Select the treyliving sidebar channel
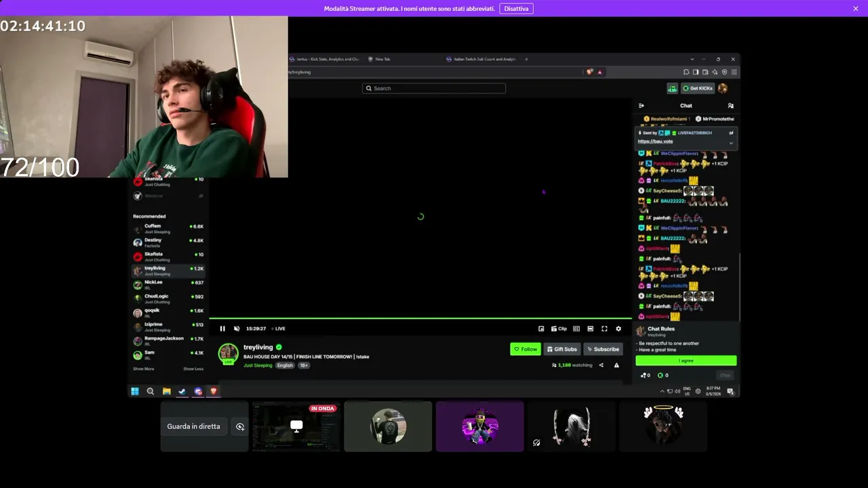868x488 pixels. coord(168,270)
